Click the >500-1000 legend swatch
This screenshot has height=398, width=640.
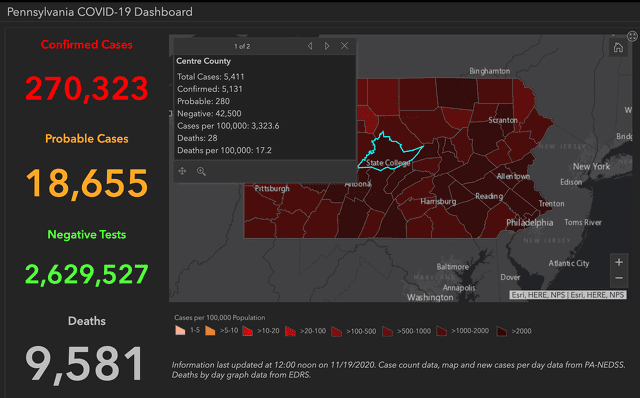click(x=387, y=331)
